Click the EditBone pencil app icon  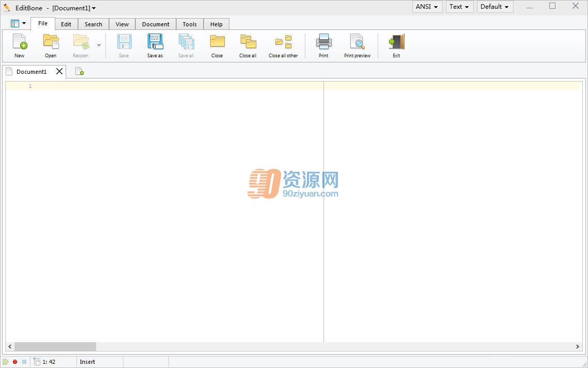(x=6, y=8)
